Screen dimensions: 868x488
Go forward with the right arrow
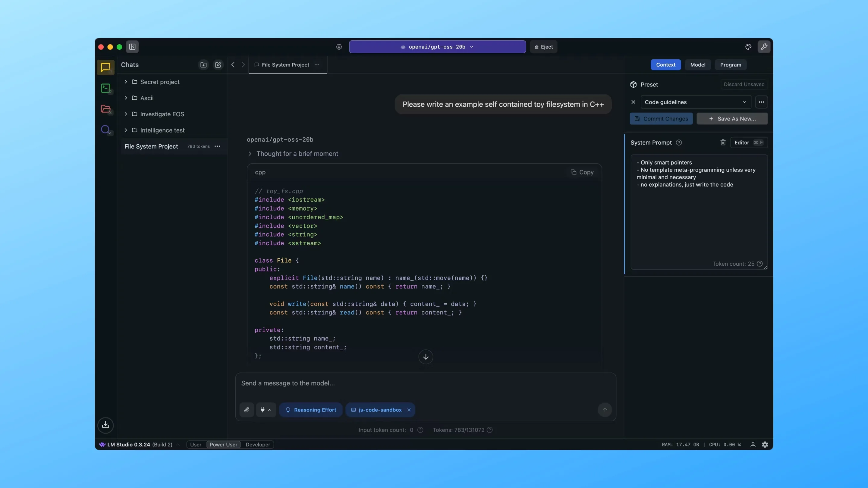click(243, 65)
